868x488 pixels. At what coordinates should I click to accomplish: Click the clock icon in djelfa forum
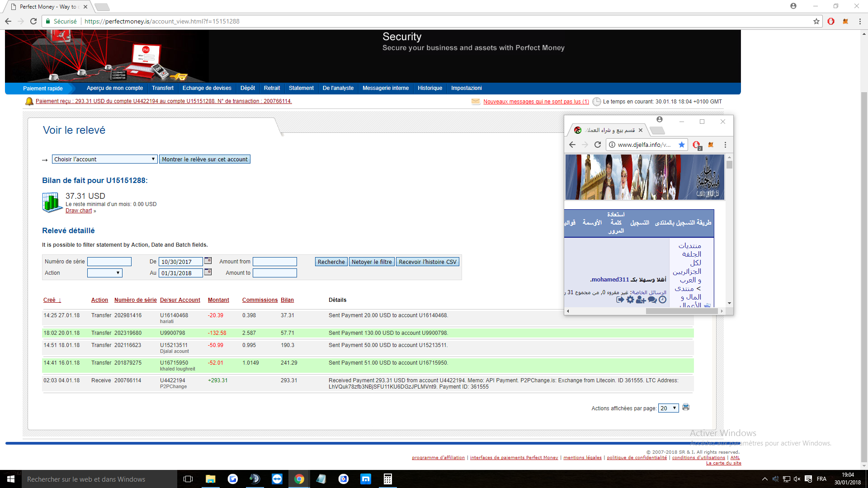point(663,300)
